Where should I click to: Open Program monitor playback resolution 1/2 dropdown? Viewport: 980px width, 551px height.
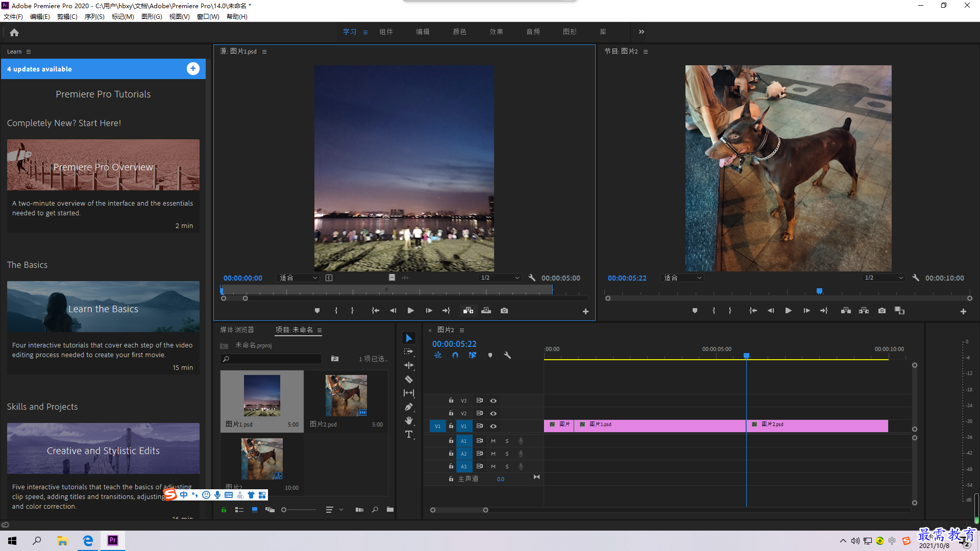(x=884, y=278)
